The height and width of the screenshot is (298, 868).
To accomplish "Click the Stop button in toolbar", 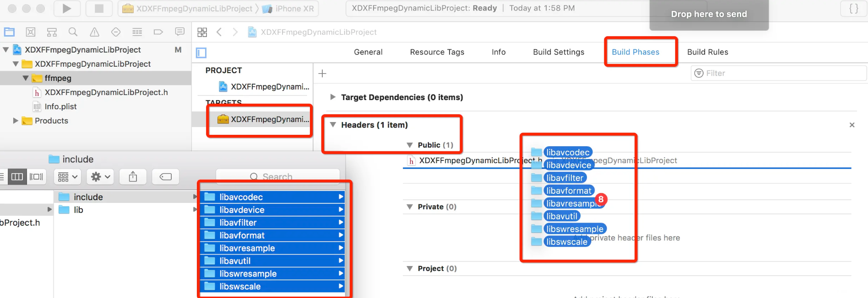I will [99, 8].
